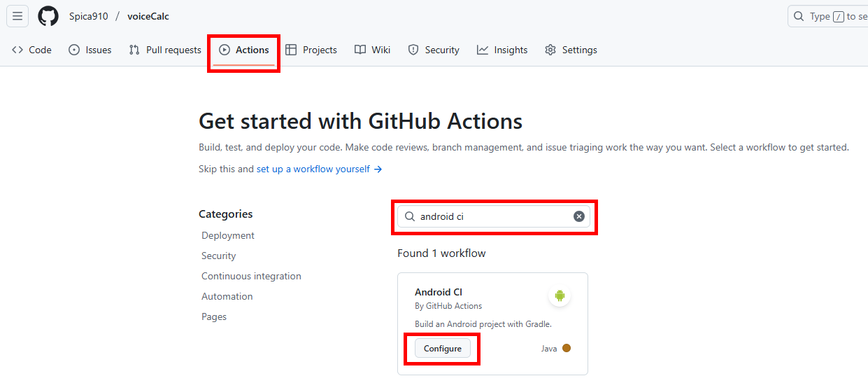Open Spica910 user profile link

point(88,16)
